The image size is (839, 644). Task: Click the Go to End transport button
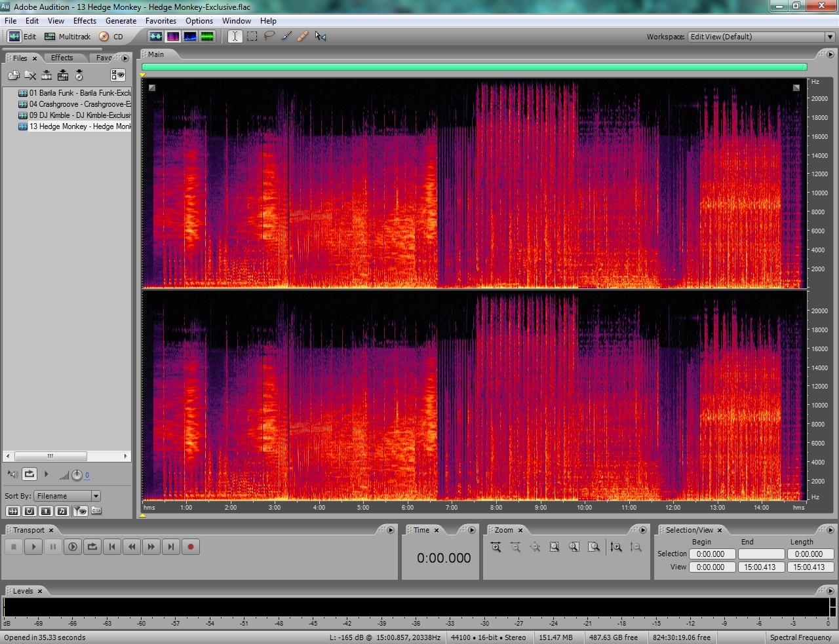click(171, 547)
